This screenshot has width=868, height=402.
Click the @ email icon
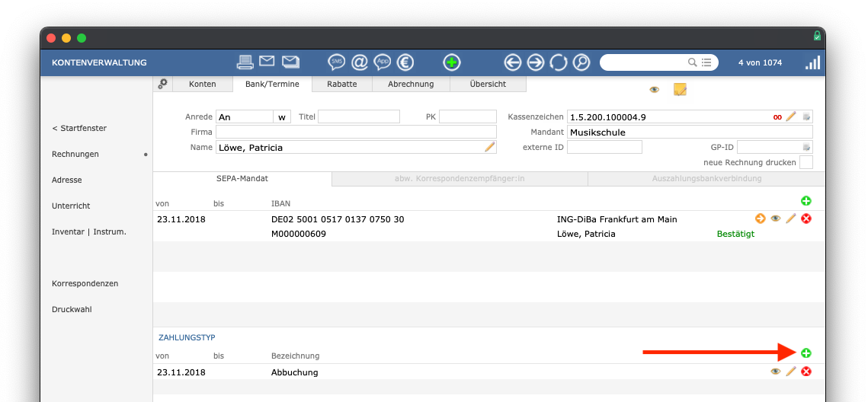pyautogui.click(x=359, y=62)
